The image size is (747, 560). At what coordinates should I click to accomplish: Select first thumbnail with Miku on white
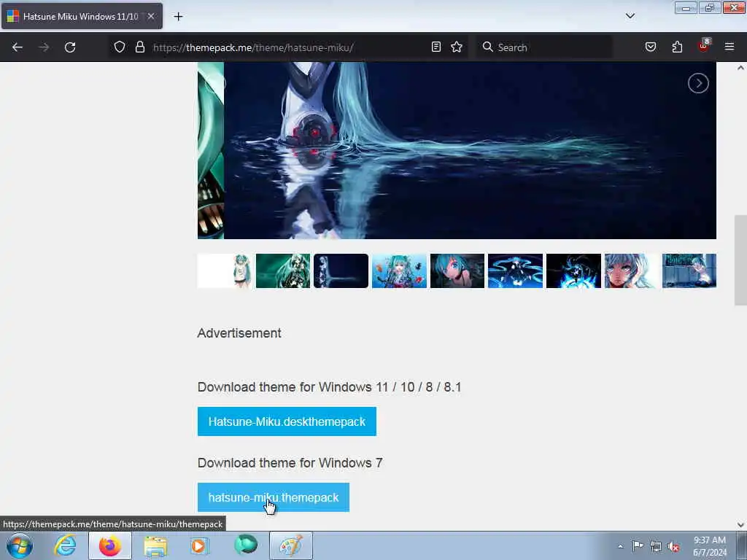coord(225,271)
